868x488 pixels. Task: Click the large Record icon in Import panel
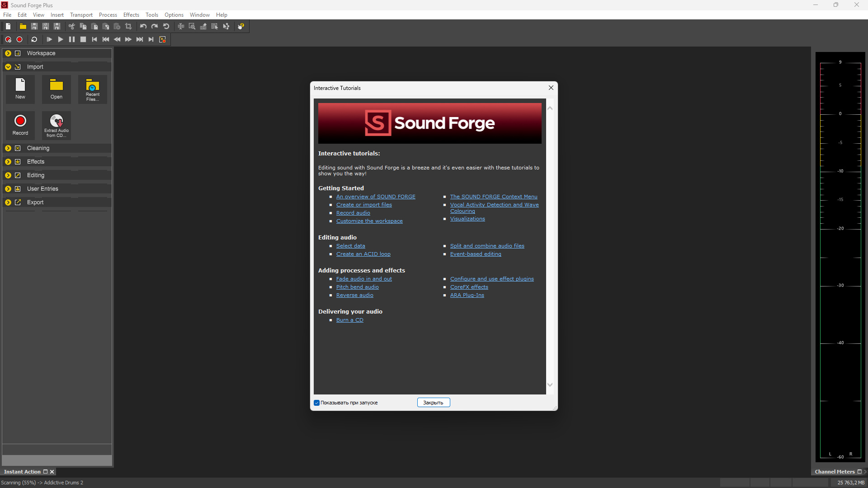tap(20, 125)
